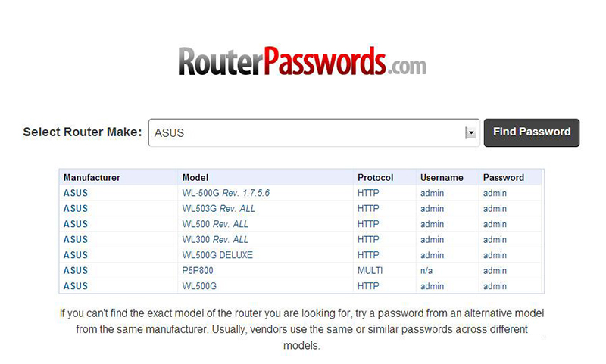Open ASUS link in WL500G DELUXE row
606x364 pixels.
tap(76, 255)
